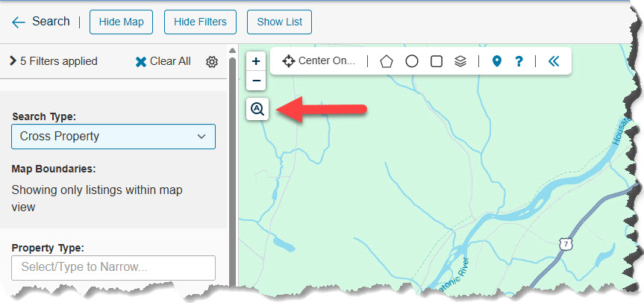Select the rectangle draw tool
This screenshot has height=303, width=644.
[437, 62]
